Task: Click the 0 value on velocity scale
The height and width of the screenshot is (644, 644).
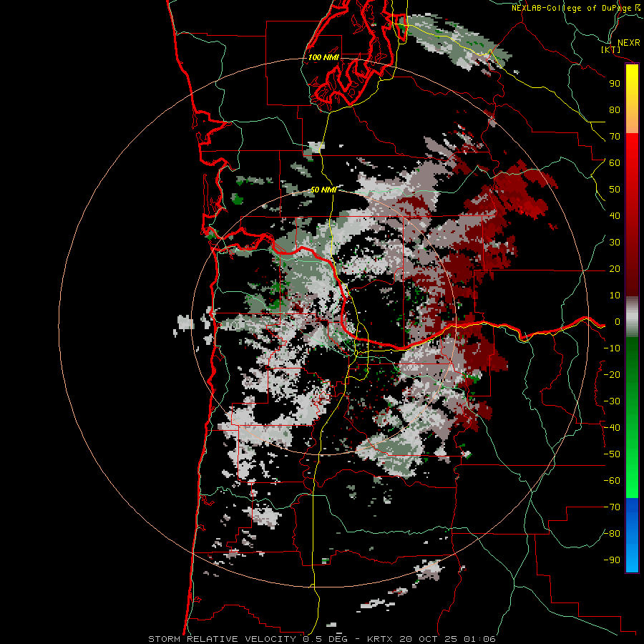Action: point(618,321)
